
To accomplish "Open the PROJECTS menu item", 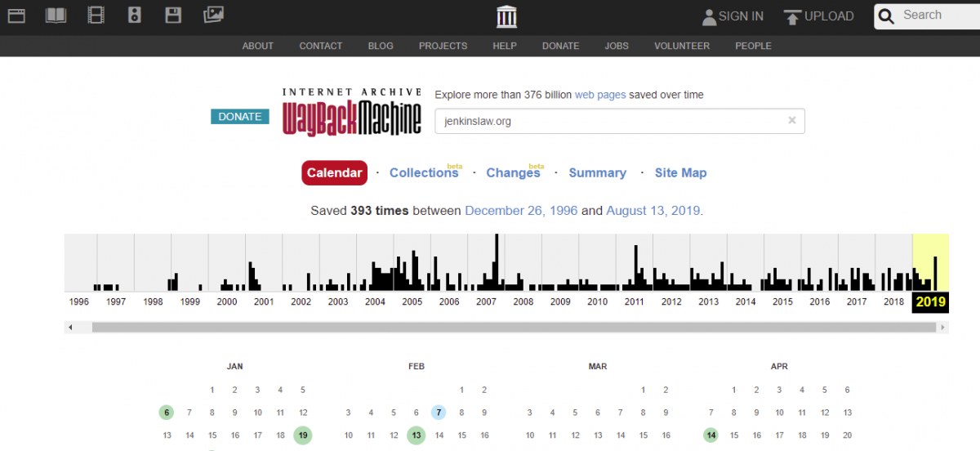I will [443, 46].
